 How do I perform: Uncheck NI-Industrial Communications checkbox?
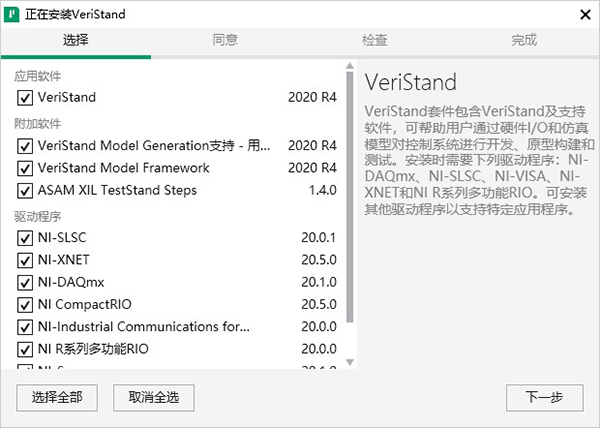pyautogui.click(x=25, y=327)
